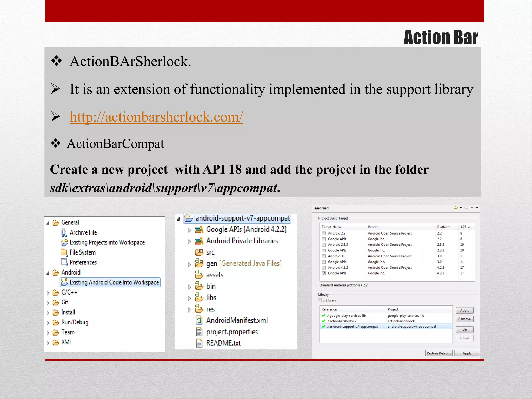Click the Vendor column header

point(401,227)
